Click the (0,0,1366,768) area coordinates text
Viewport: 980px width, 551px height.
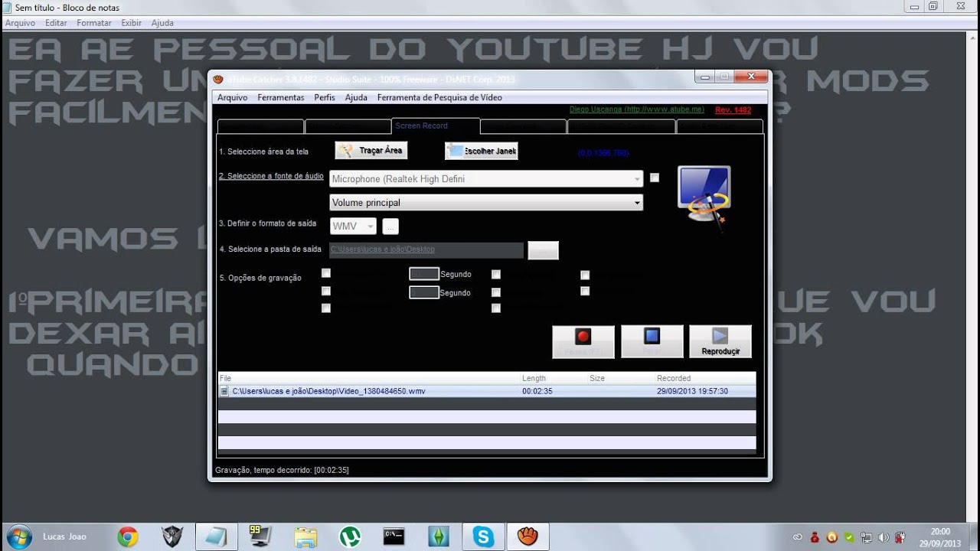click(x=603, y=153)
